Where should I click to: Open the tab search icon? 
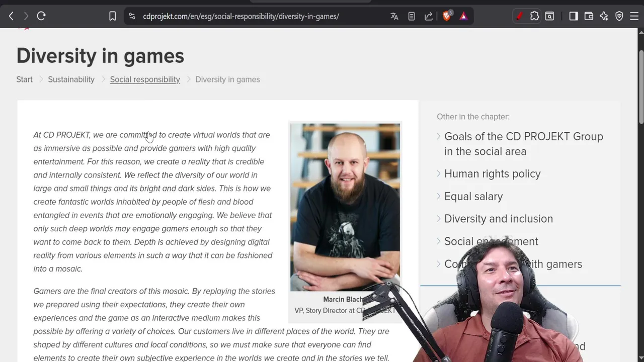pos(549,16)
